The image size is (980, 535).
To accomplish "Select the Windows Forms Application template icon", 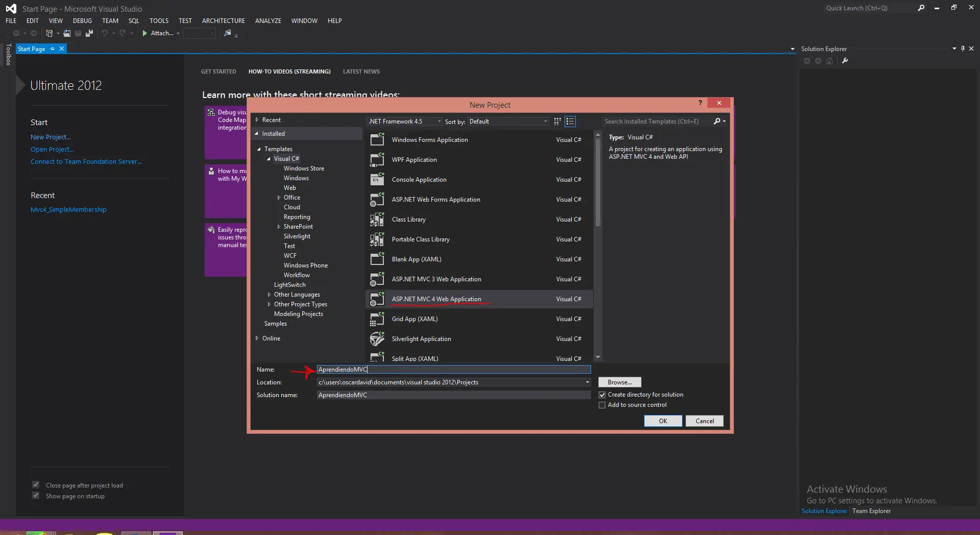I will point(377,140).
